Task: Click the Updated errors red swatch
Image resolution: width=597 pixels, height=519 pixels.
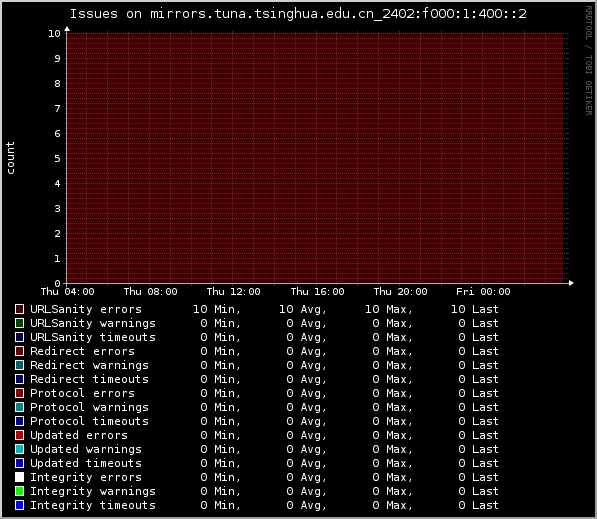Action: click(19, 435)
